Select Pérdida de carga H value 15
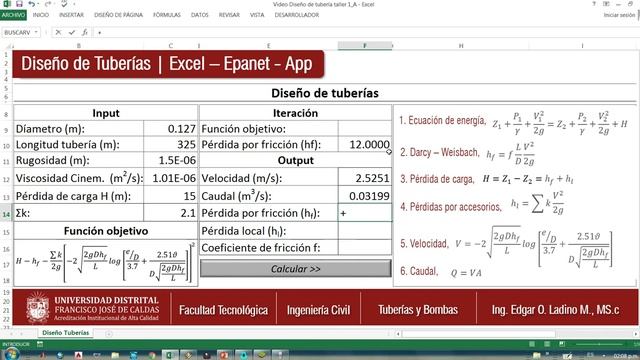 coord(171,196)
